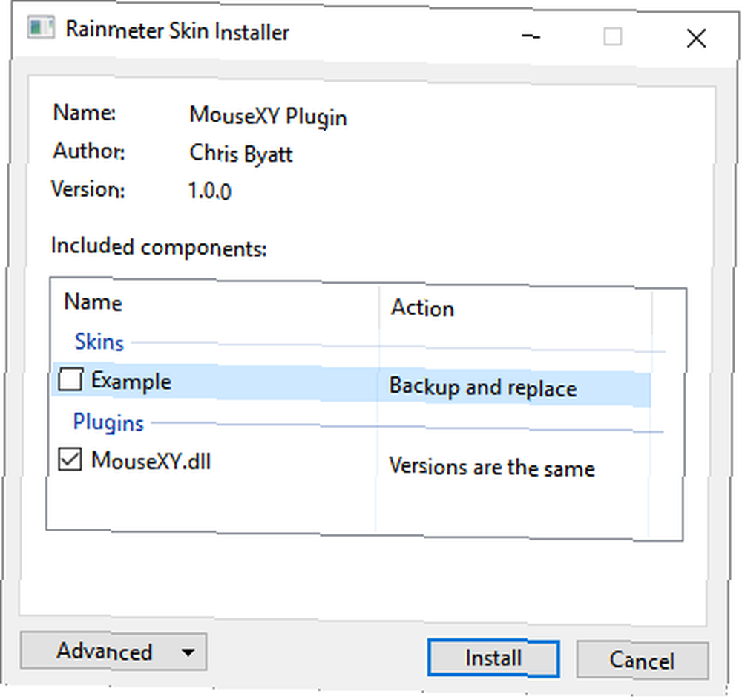Click the 'Included components:' label
Image resolution: width=742 pixels, height=700 pixels.
point(159,246)
